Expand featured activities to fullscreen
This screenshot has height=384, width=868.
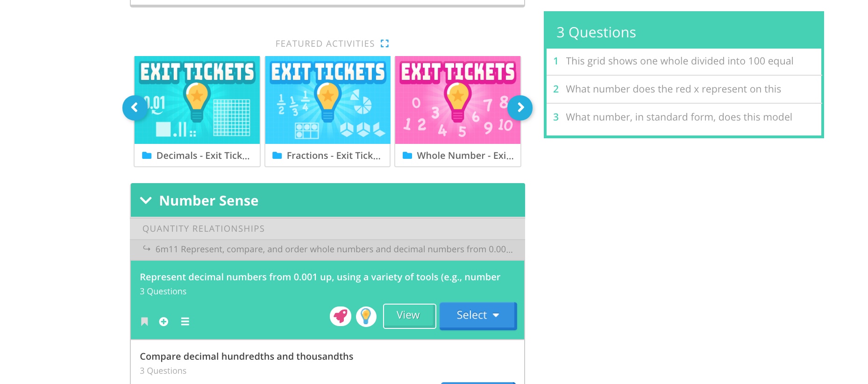point(384,43)
